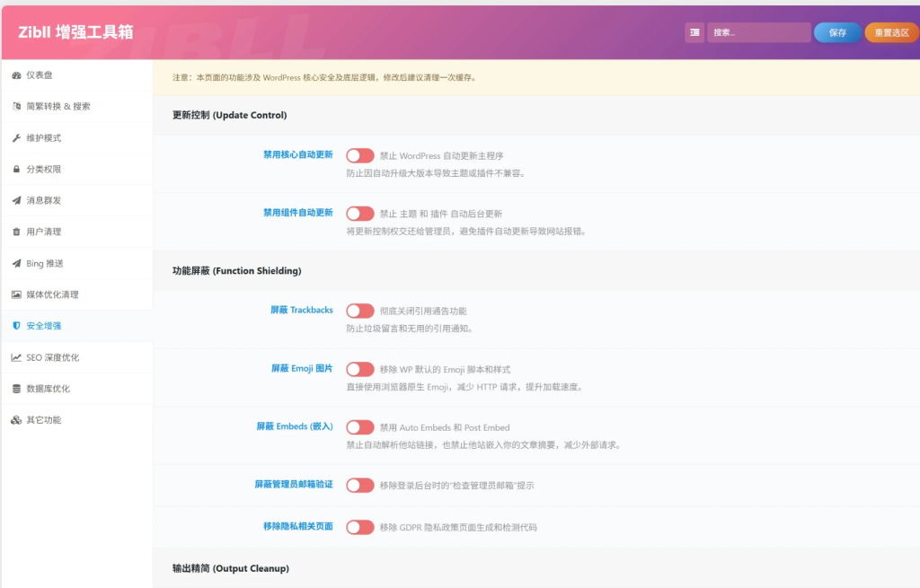
Task: Open the 分类权限 menu item
Action: point(77,169)
